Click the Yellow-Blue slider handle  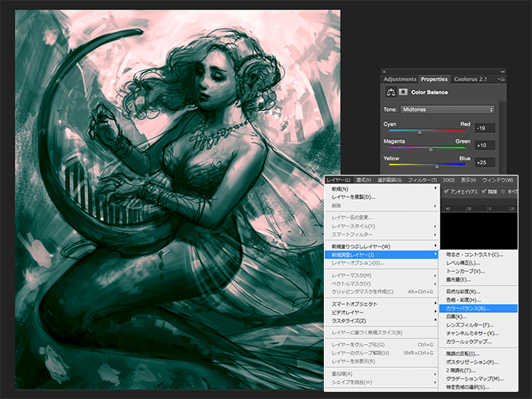pos(437,167)
